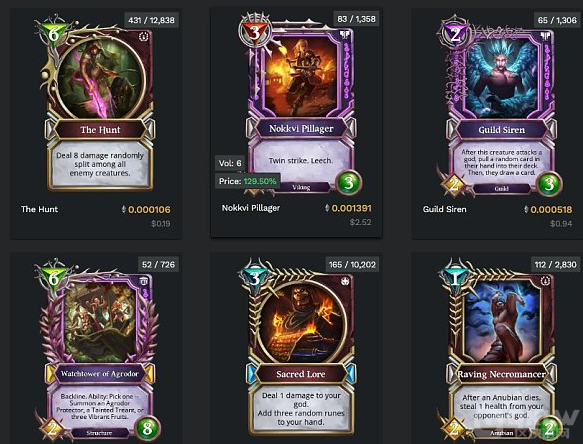583x444 pixels.
Task: Click the 83 / 1,358 supply badge
Action: click(357, 19)
